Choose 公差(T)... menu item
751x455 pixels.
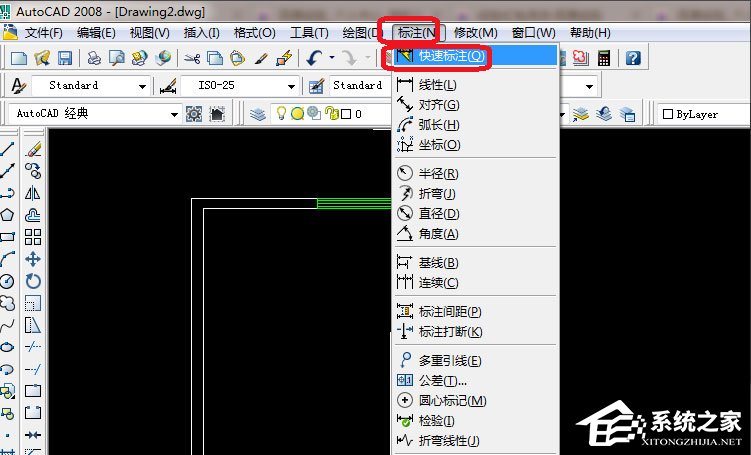(x=476, y=380)
